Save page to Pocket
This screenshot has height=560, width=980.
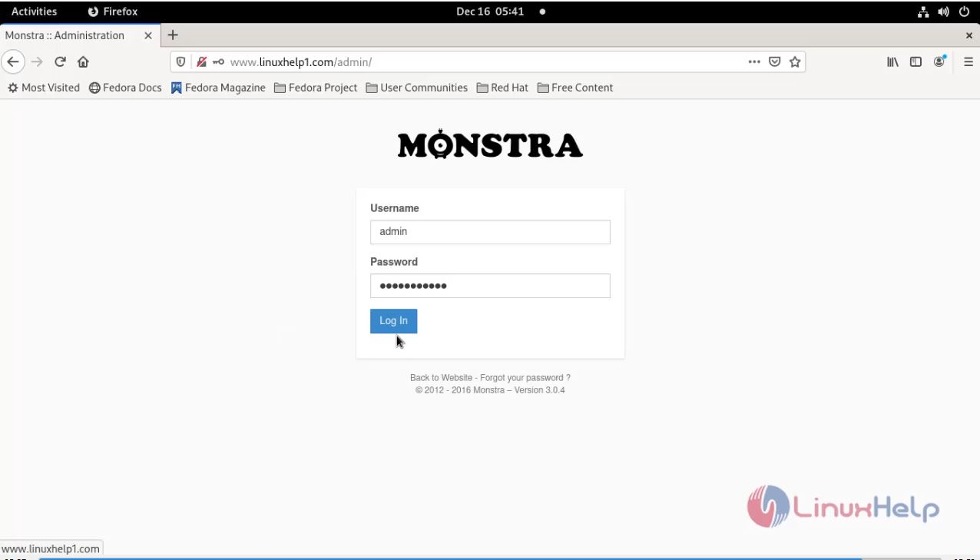click(x=775, y=62)
